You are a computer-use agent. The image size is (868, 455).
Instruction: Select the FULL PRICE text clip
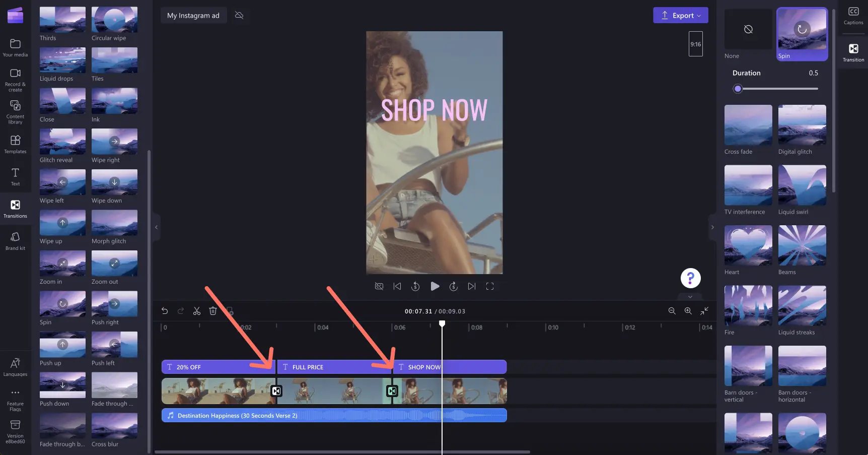click(x=334, y=367)
